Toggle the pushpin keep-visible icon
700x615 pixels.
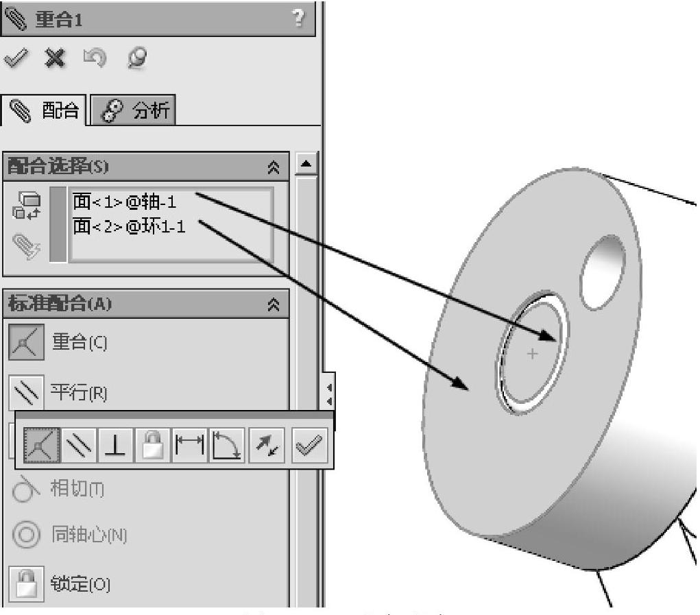point(136,58)
